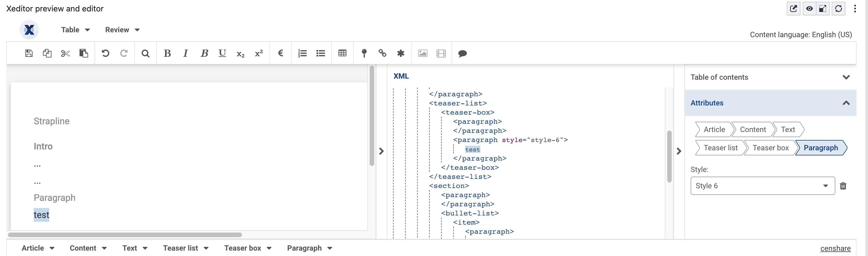
Task: Click the Undo arrow icon
Action: (106, 53)
